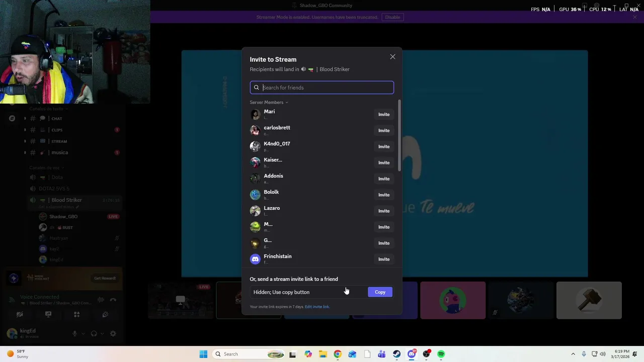Open the soundboard icon
The width and height of the screenshot is (644, 362).
pos(105,315)
